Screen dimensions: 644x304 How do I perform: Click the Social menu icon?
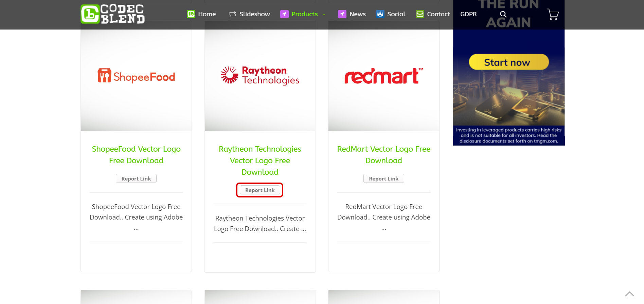tap(380, 14)
